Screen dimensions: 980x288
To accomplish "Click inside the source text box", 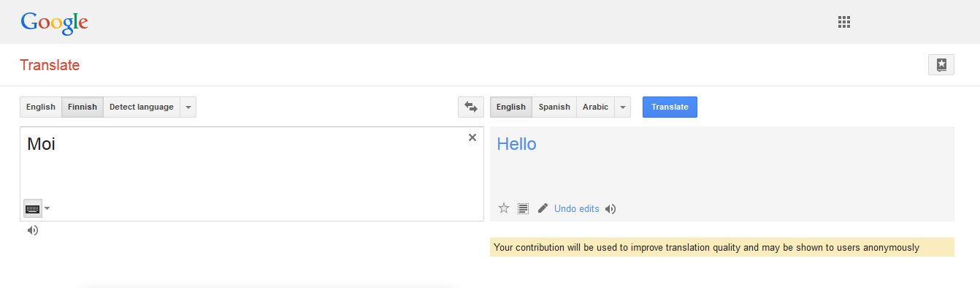I will 252,174.
